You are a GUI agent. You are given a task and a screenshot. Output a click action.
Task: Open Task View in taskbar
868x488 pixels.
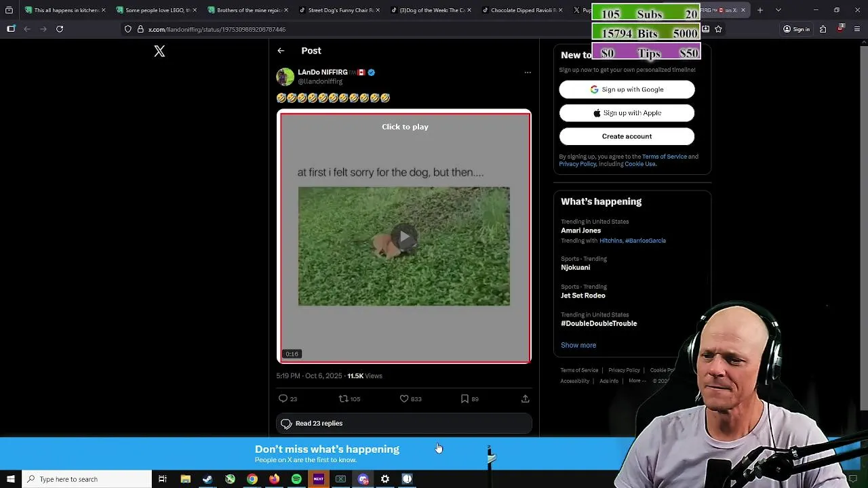point(163,479)
